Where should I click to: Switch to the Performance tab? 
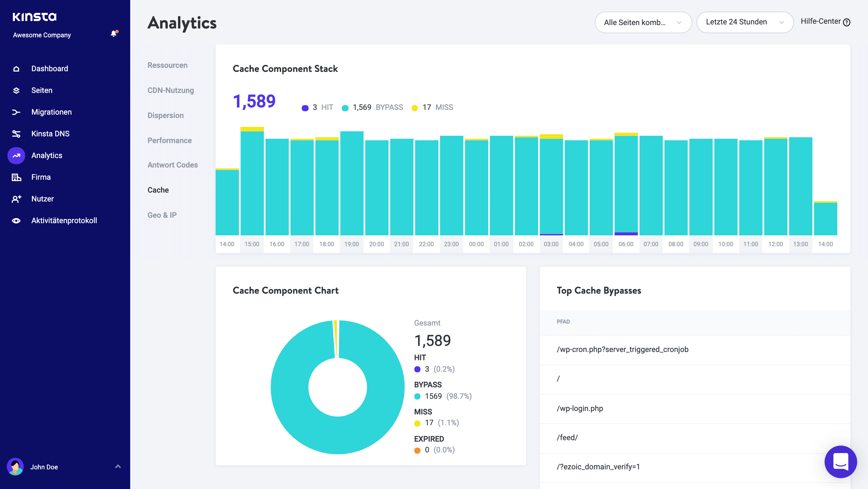[170, 140]
